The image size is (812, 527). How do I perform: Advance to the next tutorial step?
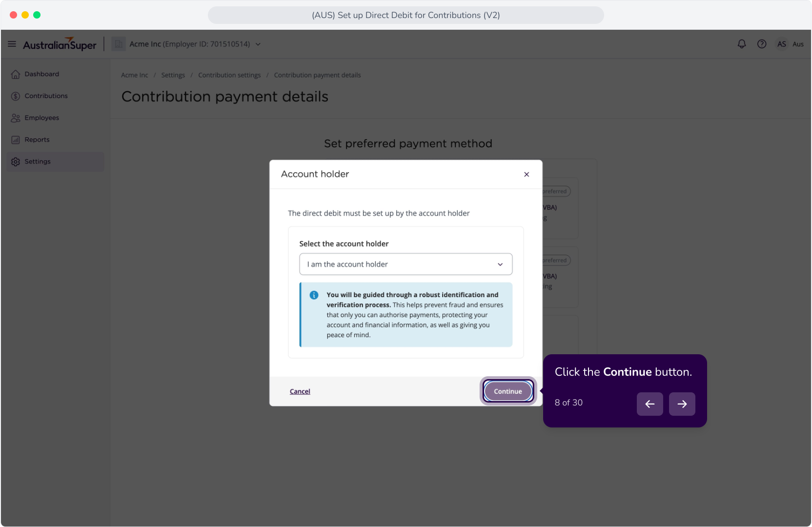click(x=682, y=404)
